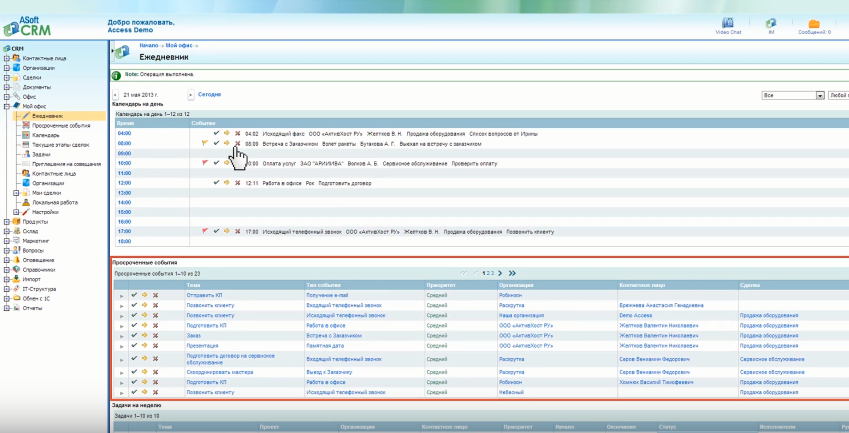Sort overdue events by Приоритет column
This screenshot has height=433, width=849.
441,285
